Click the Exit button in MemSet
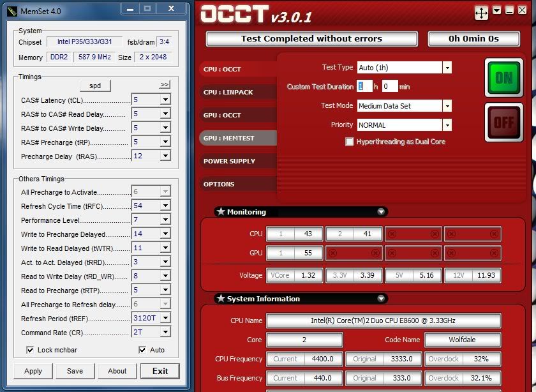536x392 pixels. coord(160,371)
